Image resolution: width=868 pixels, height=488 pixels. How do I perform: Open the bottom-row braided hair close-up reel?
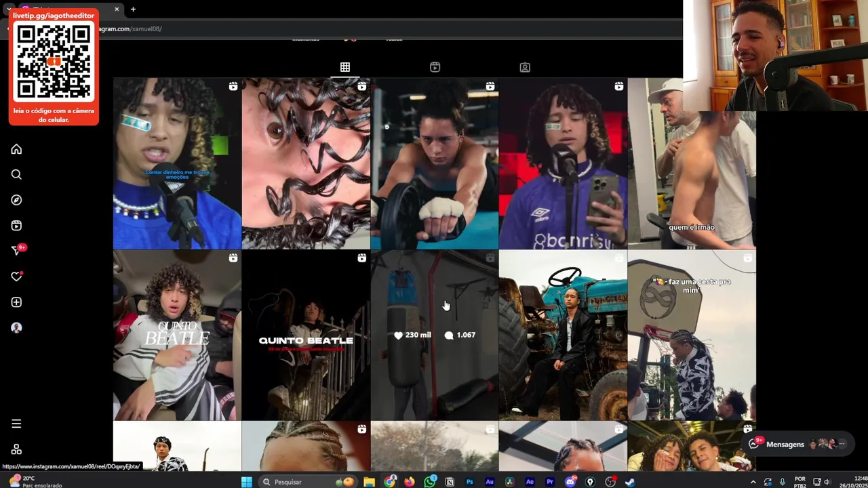(x=306, y=446)
